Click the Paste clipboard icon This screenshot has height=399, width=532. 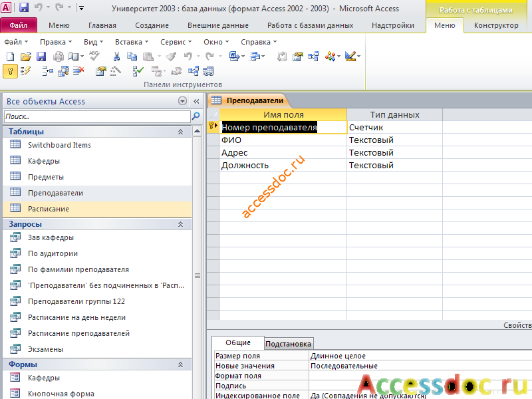[x=148, y=57]
